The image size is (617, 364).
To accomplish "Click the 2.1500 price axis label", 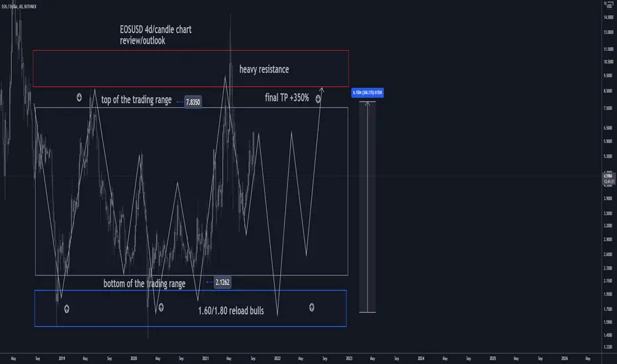I will pos(608,281).
